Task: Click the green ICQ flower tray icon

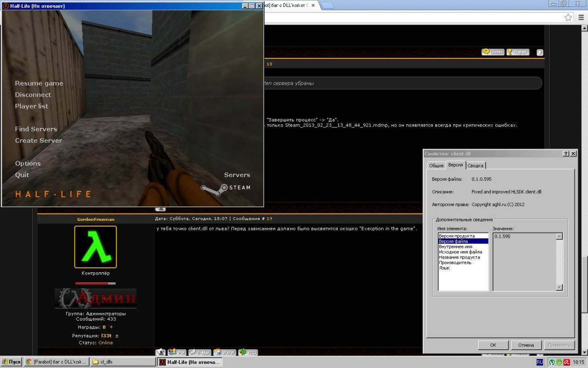Action: 559,362
